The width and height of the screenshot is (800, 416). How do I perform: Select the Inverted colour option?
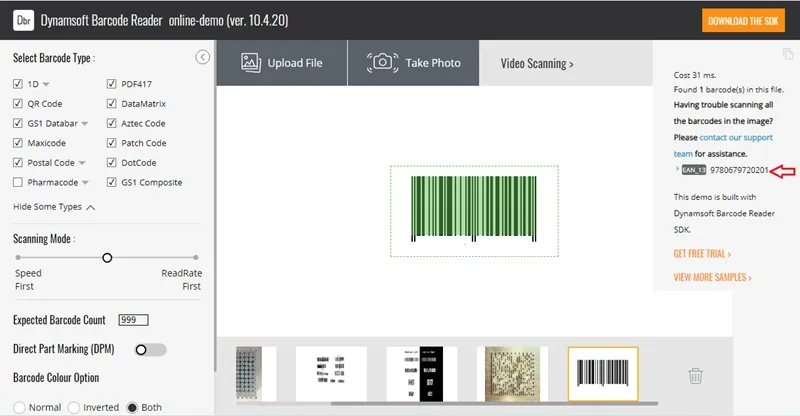(73, 407)
